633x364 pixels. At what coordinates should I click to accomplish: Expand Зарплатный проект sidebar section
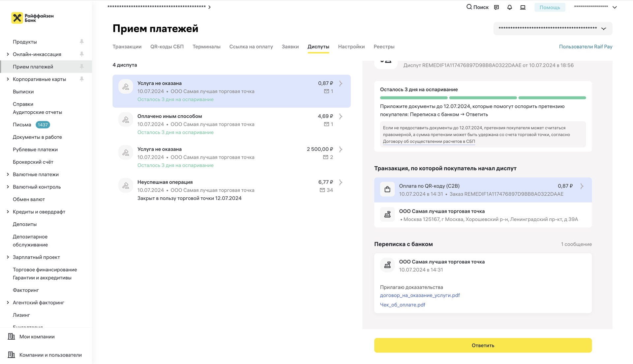point(8,257)
